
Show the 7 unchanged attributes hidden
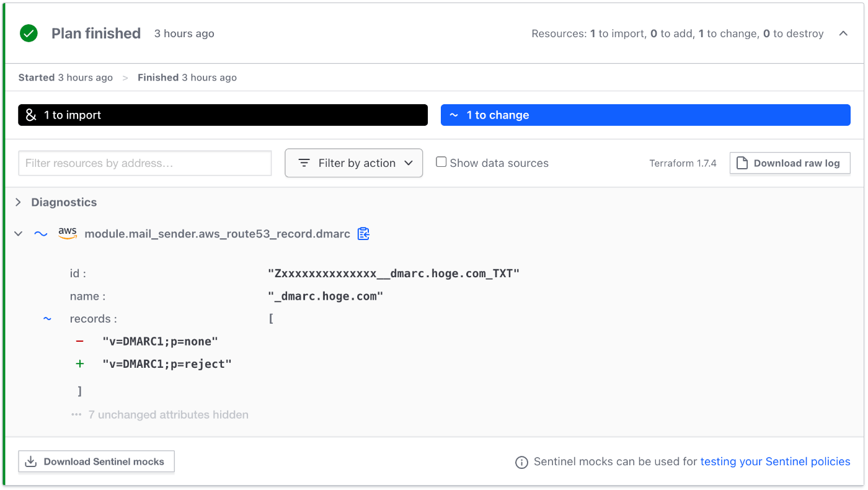point(168,415)
